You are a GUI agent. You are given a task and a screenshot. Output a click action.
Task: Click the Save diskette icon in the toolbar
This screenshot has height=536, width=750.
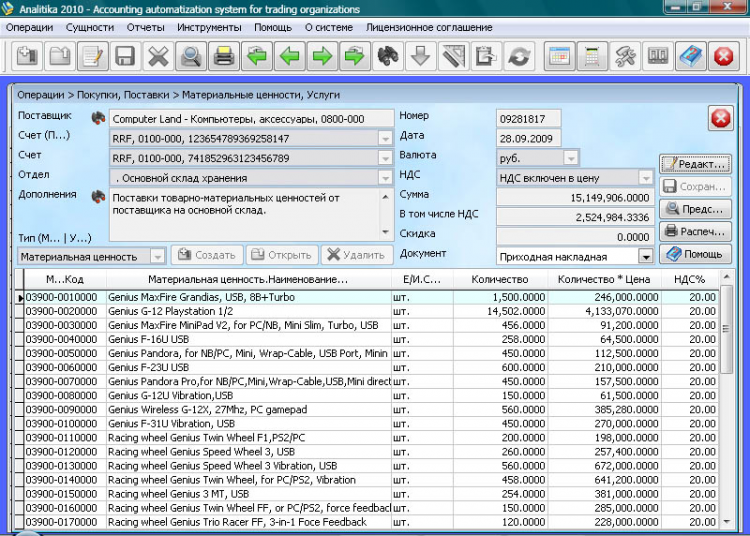click(x=125, y=56)
